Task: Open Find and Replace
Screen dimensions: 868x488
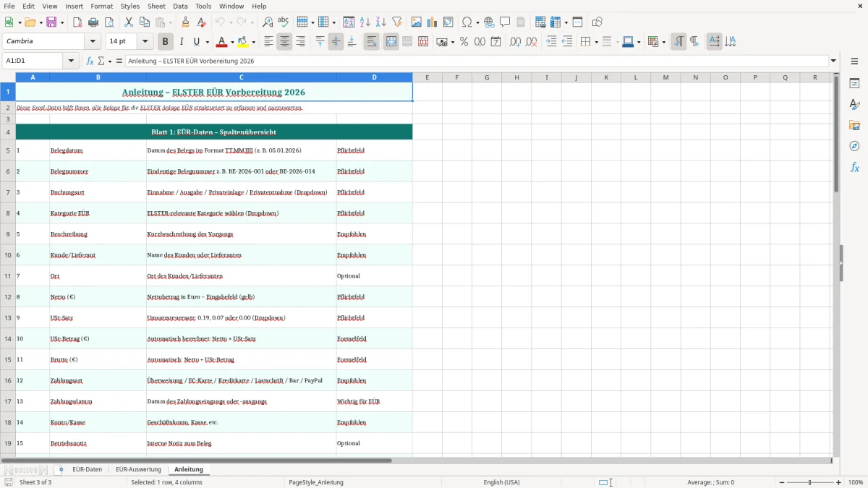Action: [x=268, y=22]
